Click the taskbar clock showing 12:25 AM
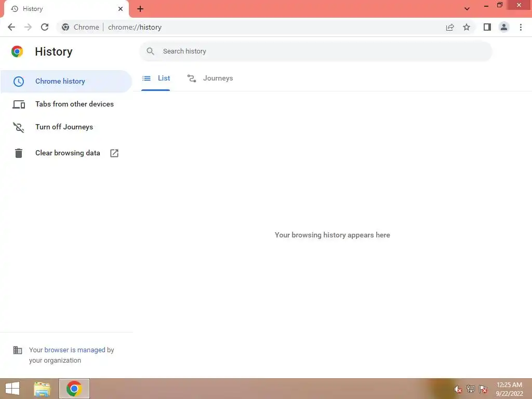The height and width of the screenshot is (399, 532). 509,389
